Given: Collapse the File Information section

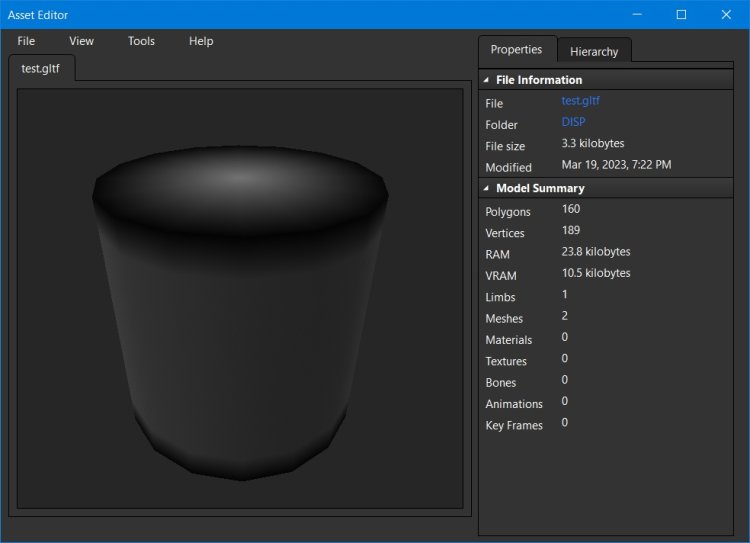Looking at the screenshot, I should click(487, 80).
